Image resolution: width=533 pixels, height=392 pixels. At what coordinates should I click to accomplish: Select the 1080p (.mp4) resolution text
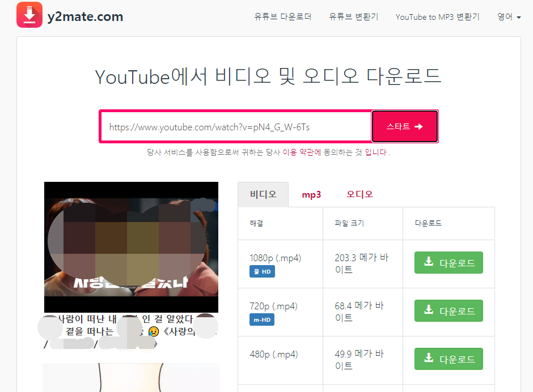click(276, 258)
